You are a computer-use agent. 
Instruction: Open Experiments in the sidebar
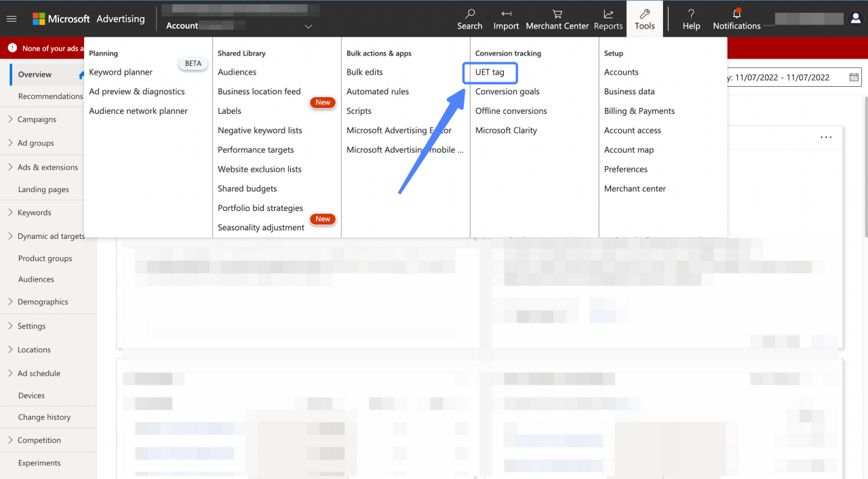(x=39, y=463)
